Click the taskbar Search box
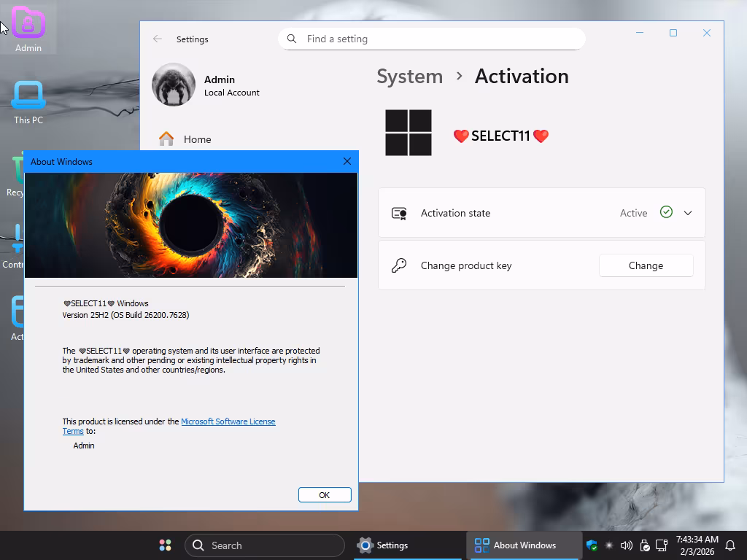 (264, 545)
